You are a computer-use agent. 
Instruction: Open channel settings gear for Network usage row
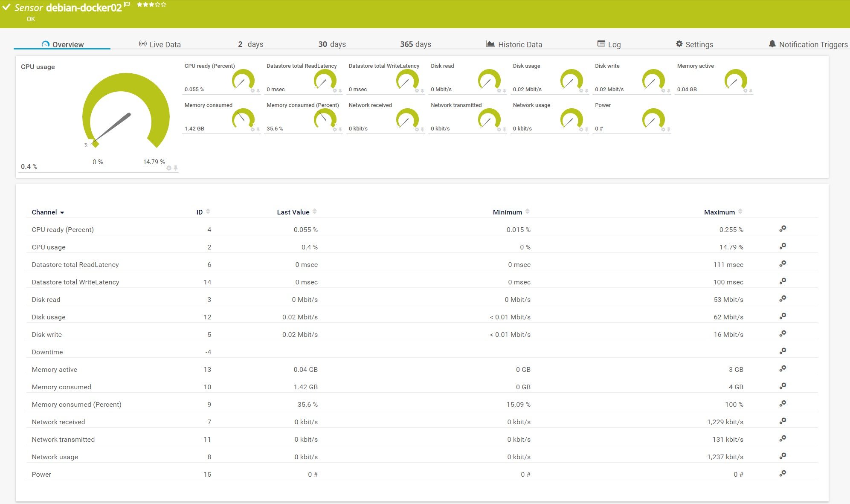[783, 456]
